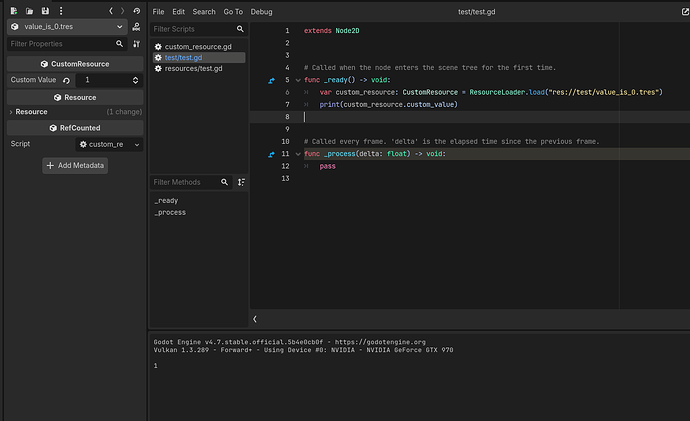Click the Add Metadata button
The width and height of the screenshot is (690, 421).
pos(75,165)
